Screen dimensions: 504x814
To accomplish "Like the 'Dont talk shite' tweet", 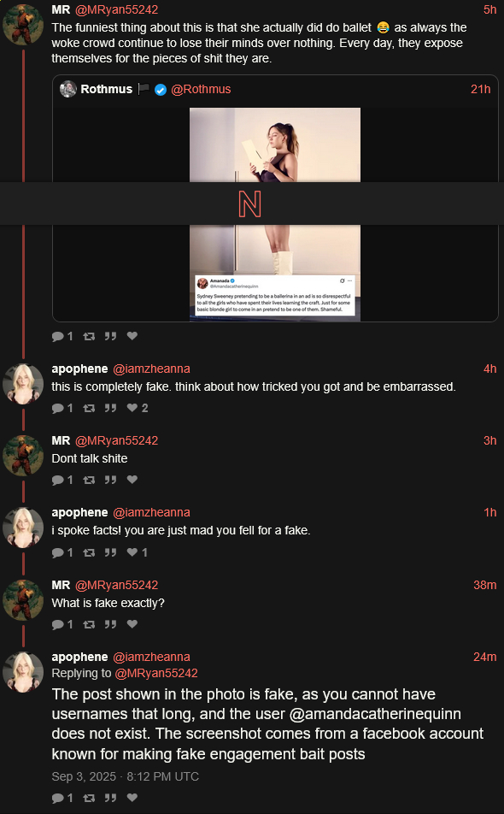I will coord(132,480).
